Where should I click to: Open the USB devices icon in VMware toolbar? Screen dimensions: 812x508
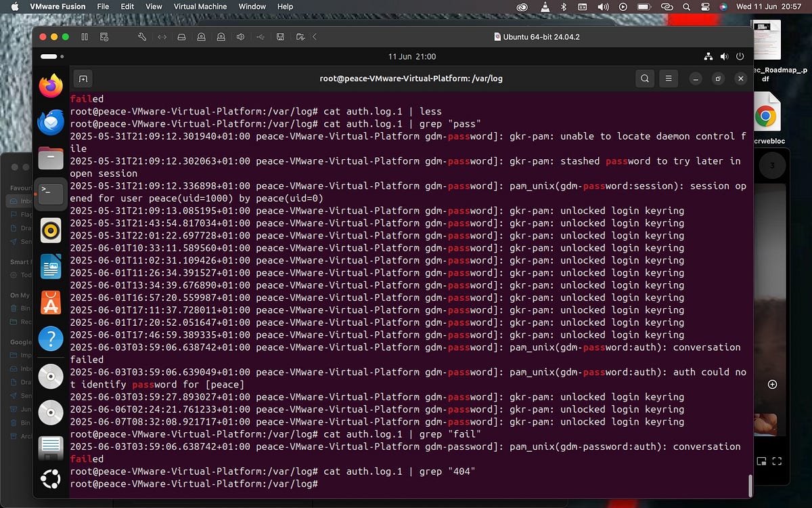click(260, 37)
